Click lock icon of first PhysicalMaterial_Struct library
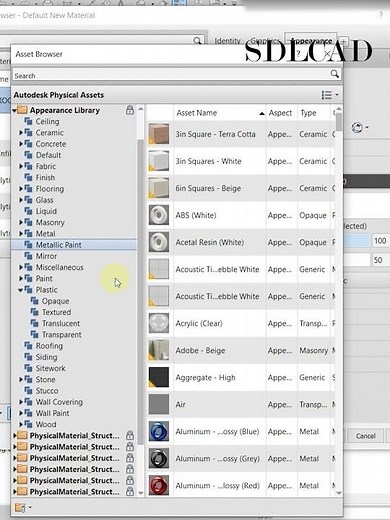This screenshot has height=520, width=390. click(130, 435)
